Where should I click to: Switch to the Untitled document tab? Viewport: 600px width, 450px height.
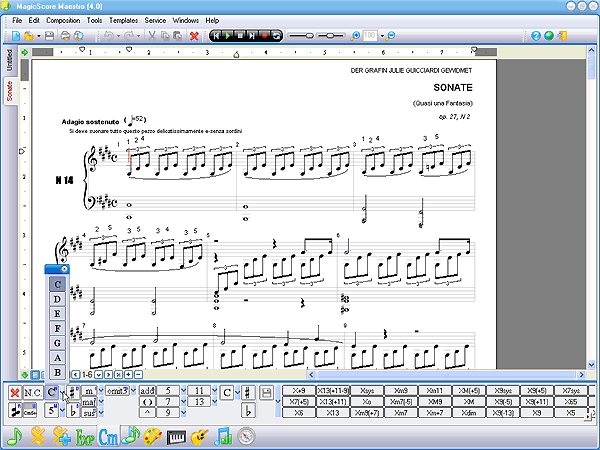(10, 60)
